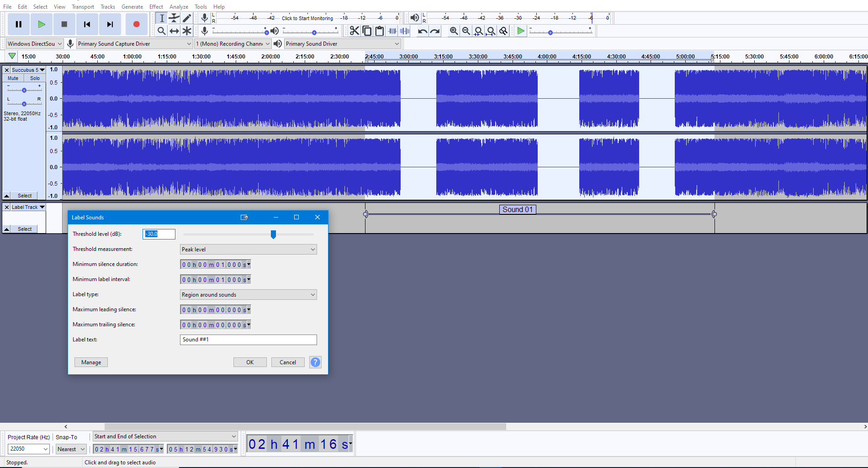
Task: Start playback with the green Play button
Action: coord(42,24)
